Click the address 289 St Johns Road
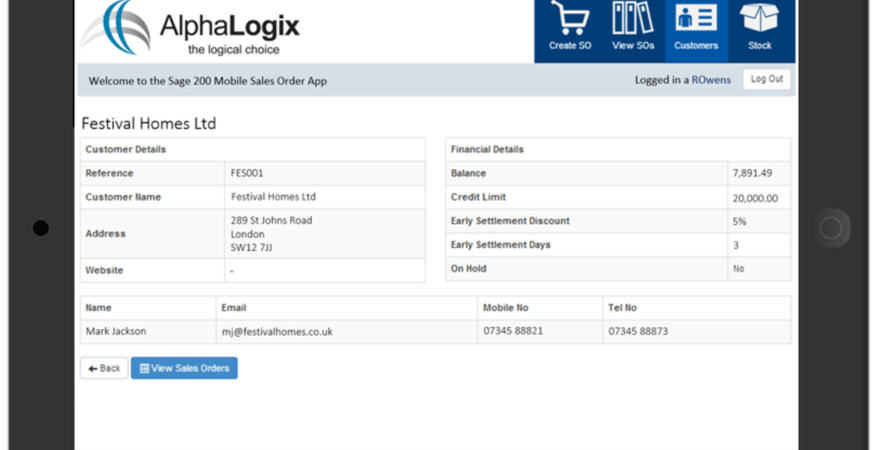The width and height of the screenshot is (876, 450). pos(272,220)
